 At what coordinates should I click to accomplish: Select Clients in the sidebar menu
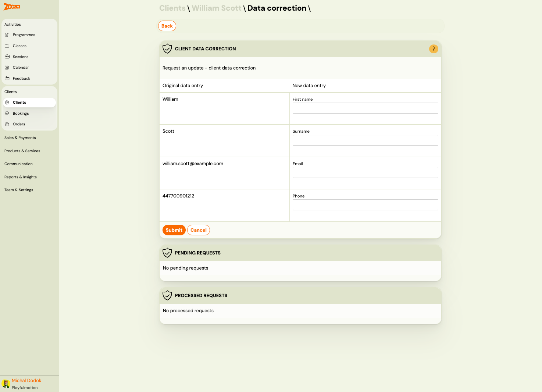19,102
